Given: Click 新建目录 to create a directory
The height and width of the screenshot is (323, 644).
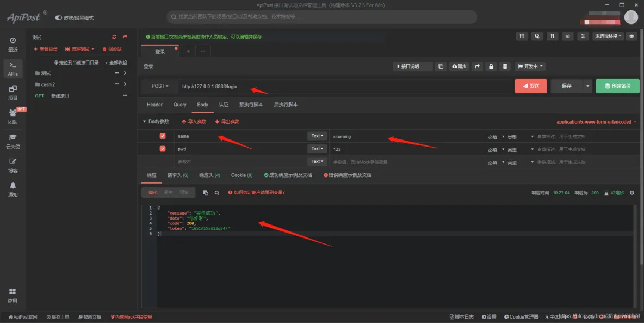Looking at the screenshot, I should click(x=46, y=49).
